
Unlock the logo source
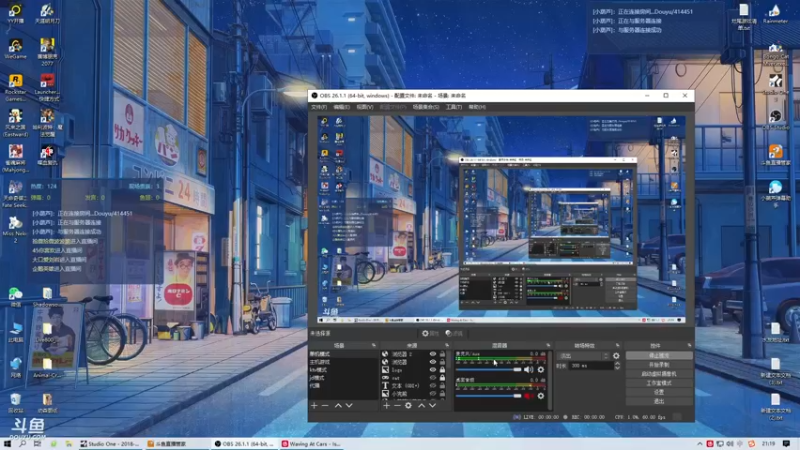[x=442, y=370]
